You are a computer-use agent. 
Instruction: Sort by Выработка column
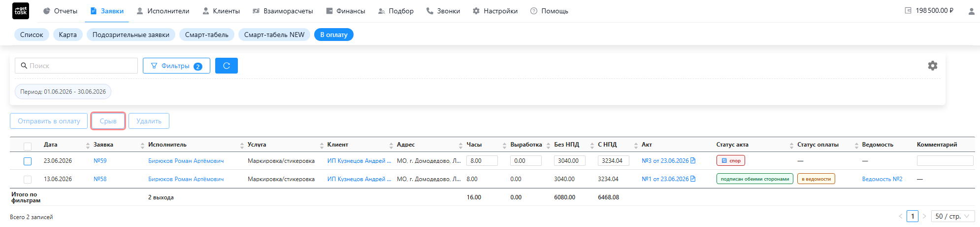(548, 145)
